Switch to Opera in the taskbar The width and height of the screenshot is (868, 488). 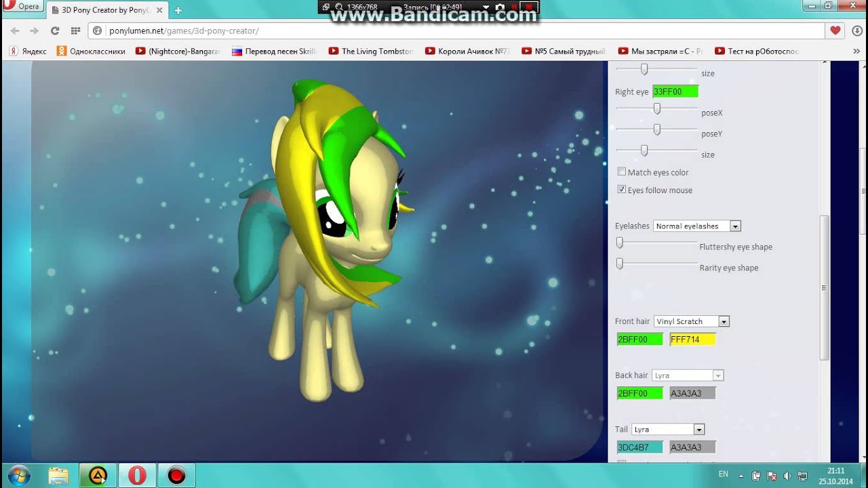coord(137,476)
